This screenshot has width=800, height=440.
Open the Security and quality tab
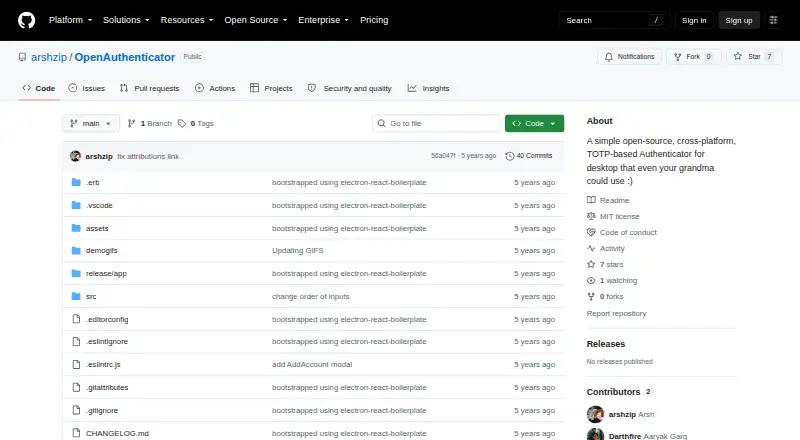(x=349, y=88)
